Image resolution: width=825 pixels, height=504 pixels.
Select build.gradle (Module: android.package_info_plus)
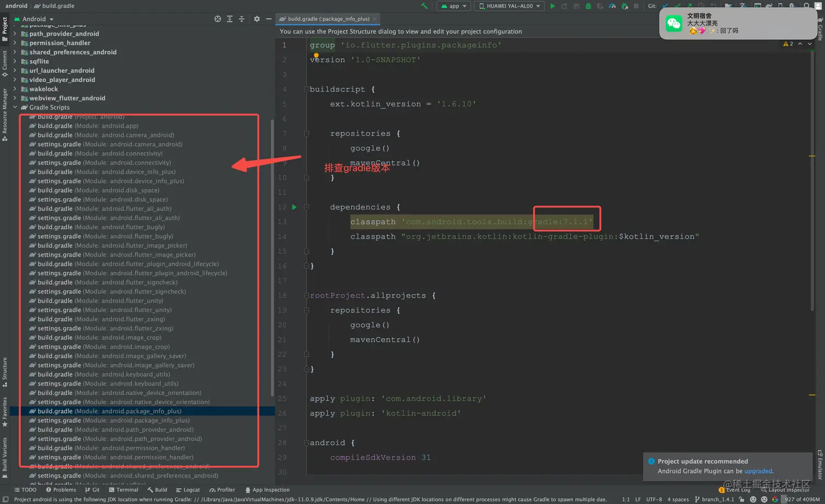click(x=142, y=411)
